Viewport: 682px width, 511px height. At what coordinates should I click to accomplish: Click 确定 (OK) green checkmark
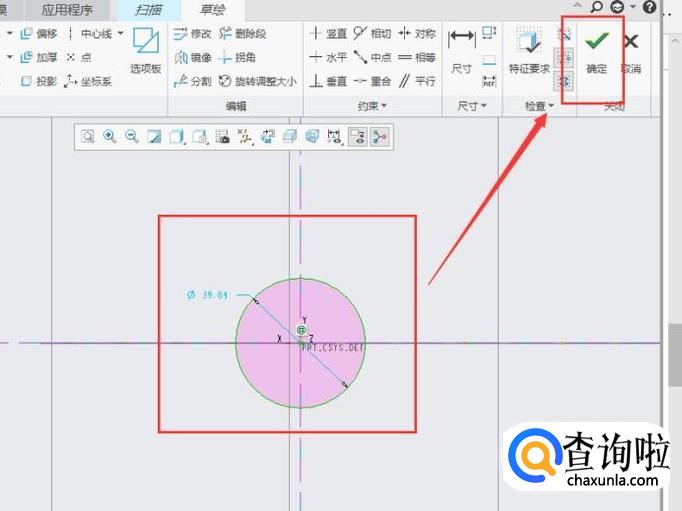596,50
